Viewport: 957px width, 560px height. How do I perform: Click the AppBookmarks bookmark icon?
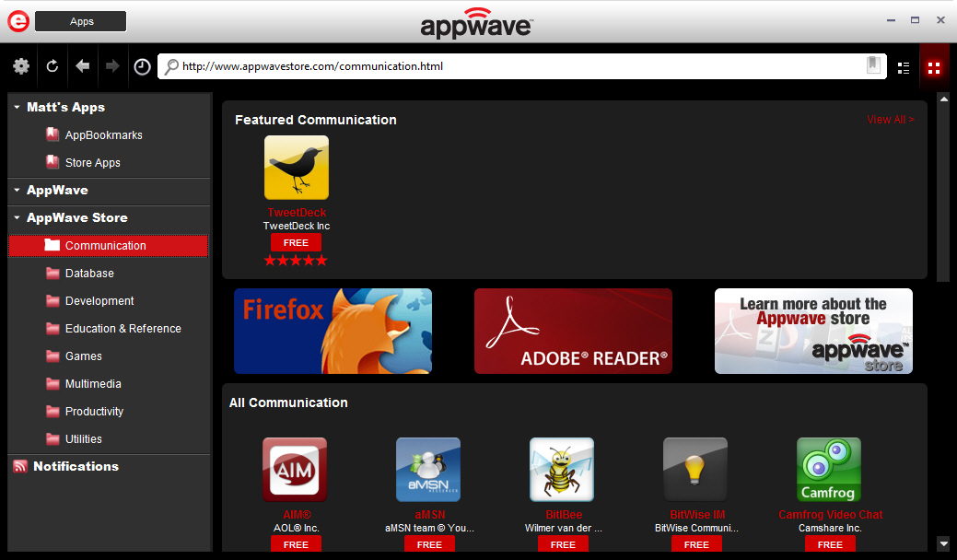53,134
